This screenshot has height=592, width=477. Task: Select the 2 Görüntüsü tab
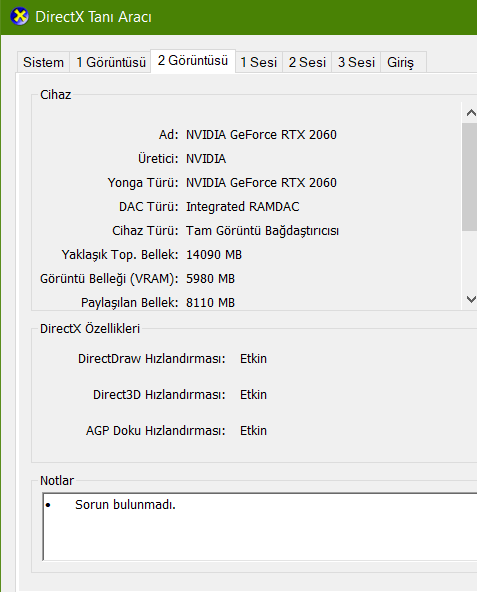pyautogui.click(x=193, y=60)
